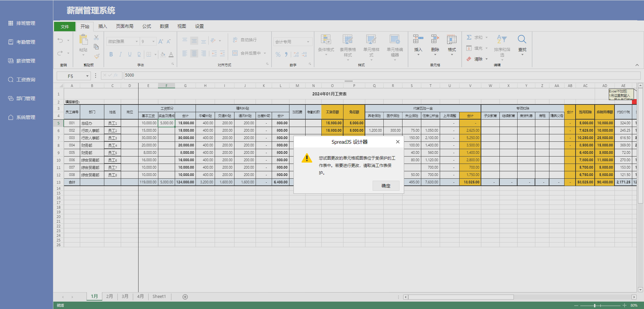The height and width of the screenshot is (309, 644).
Task: Click the increase decimal icon
Action: (x=296, y=54)
